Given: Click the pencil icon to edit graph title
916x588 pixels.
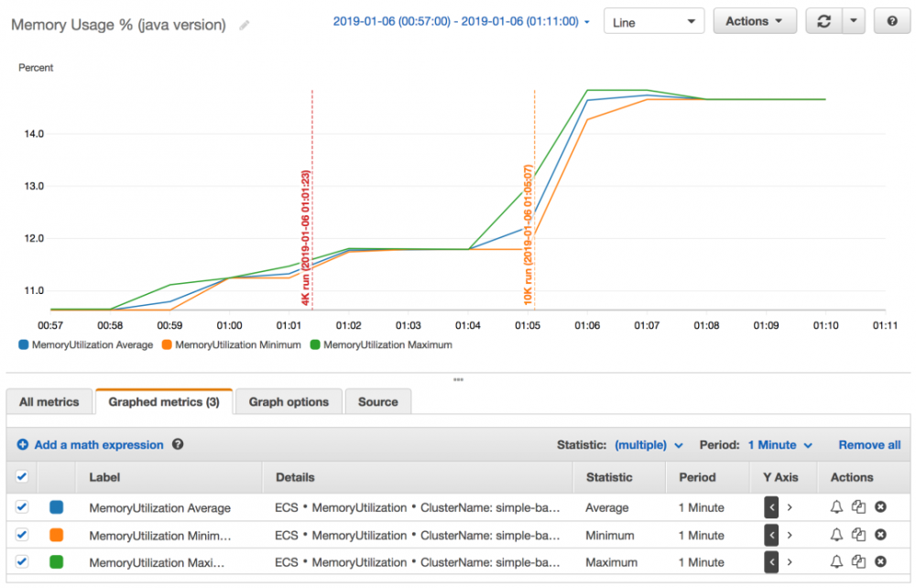Looking at the screenshot, I should 245,25.
